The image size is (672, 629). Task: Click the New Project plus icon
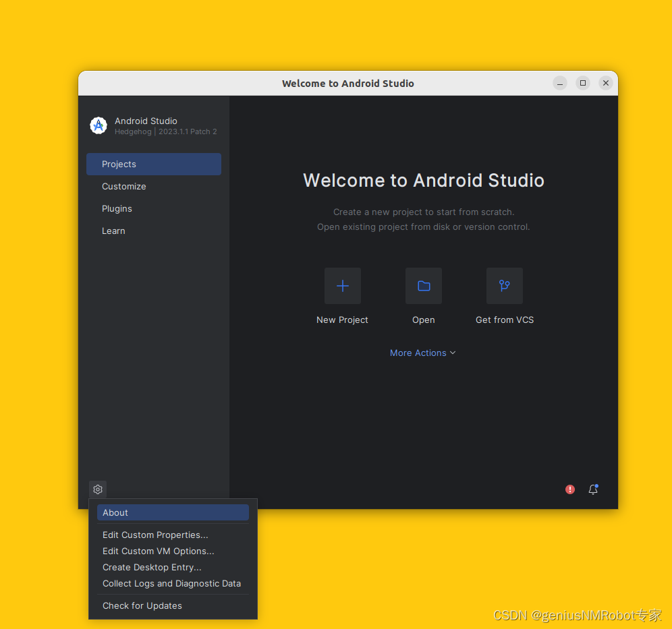[343, 286]
